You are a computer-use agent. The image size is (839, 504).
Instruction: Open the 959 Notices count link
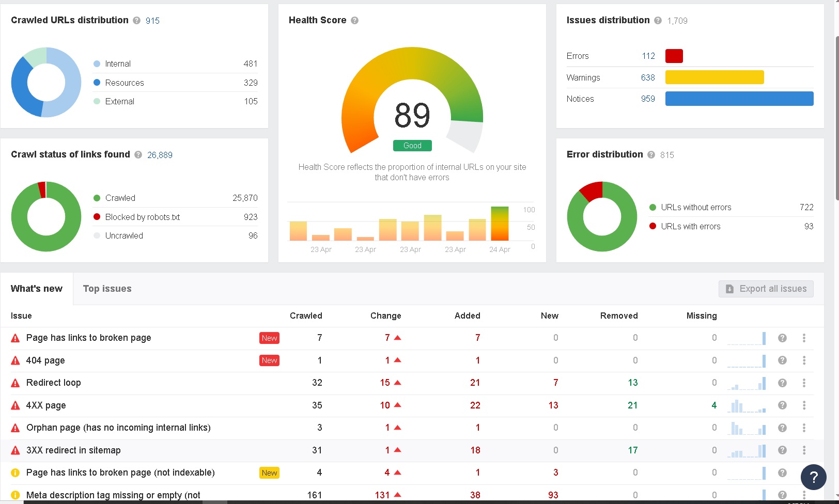648,99
